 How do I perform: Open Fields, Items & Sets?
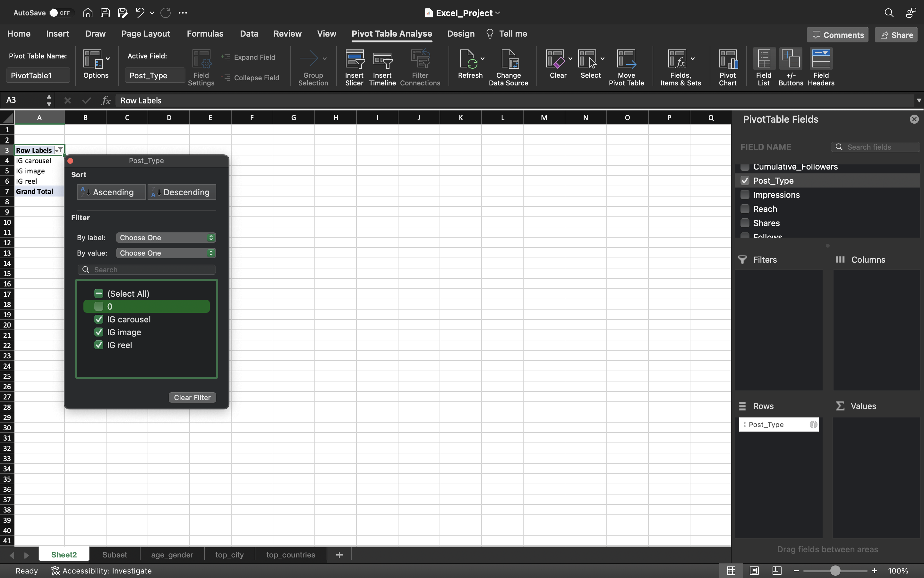click(x=681, y=68)
